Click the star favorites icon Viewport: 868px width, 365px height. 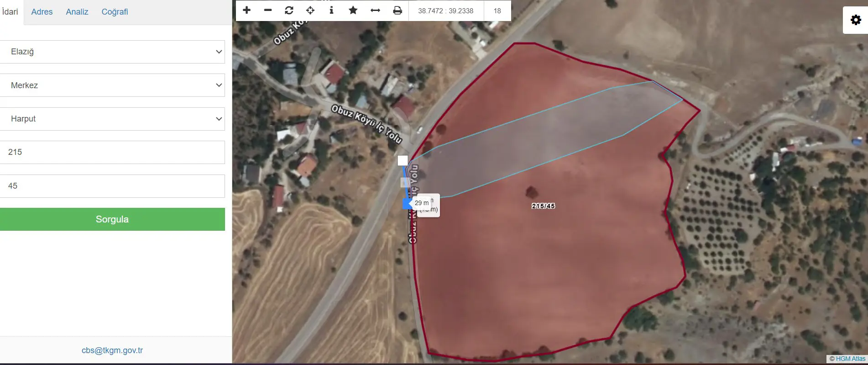point(353,10)
